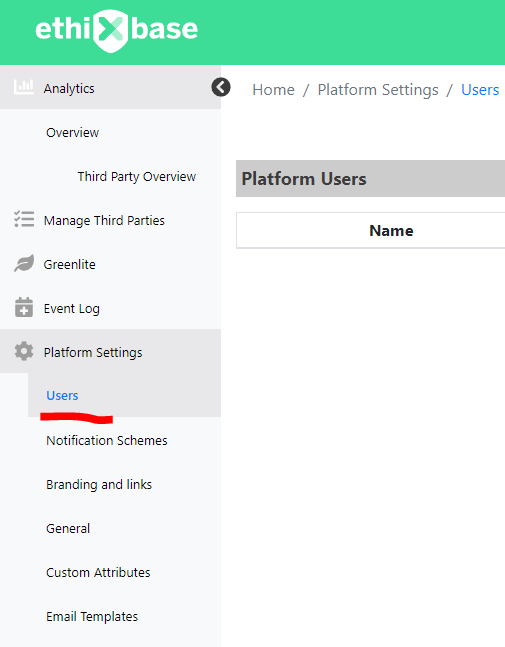Open Branding and links settings
The width and height of the screenshot is (505, 647).
(99, 484)
